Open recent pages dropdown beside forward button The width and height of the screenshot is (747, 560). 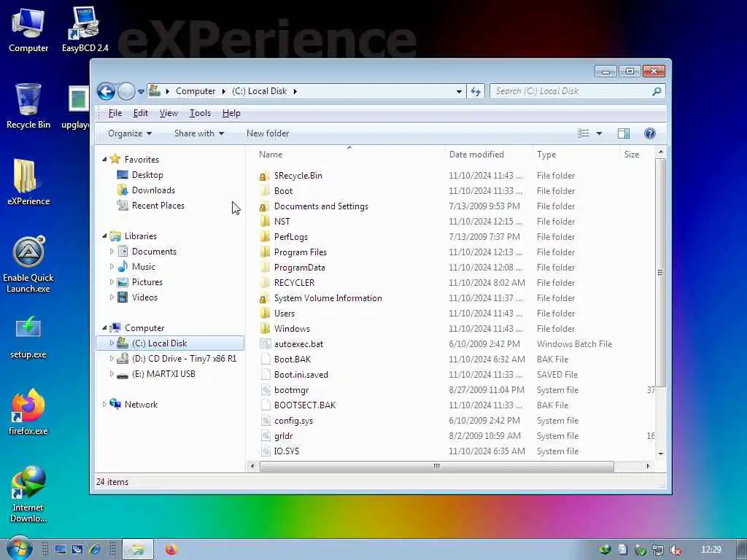141,91
